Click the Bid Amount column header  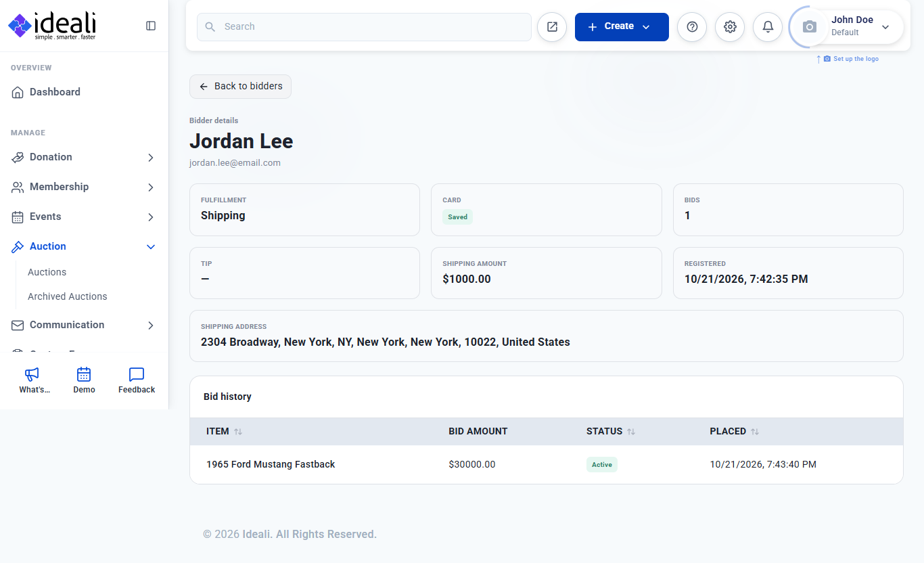478,431
